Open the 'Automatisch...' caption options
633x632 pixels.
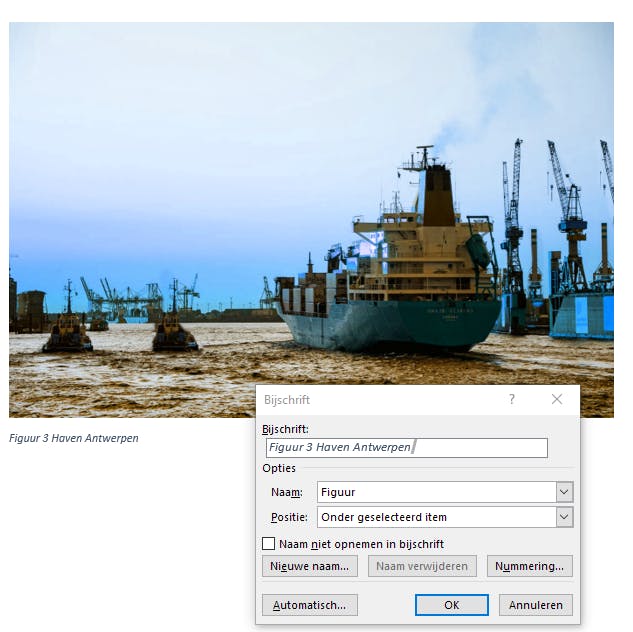(310, 605)
